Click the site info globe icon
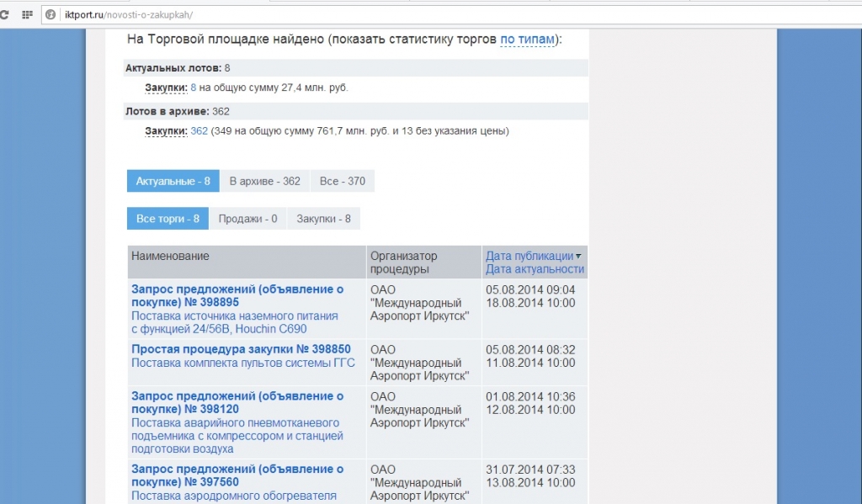The image size is (862, 504). [51, 15]
